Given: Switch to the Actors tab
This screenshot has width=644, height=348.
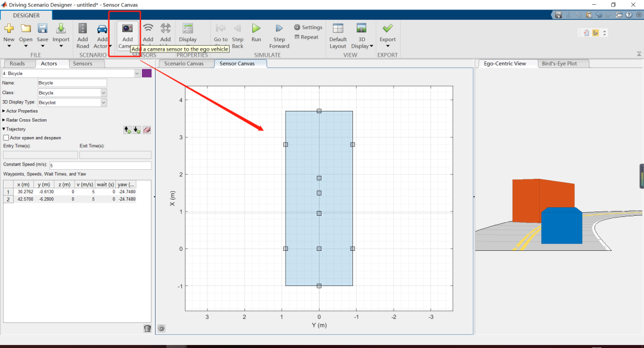Looking at the screenshot, I should 49,64.
